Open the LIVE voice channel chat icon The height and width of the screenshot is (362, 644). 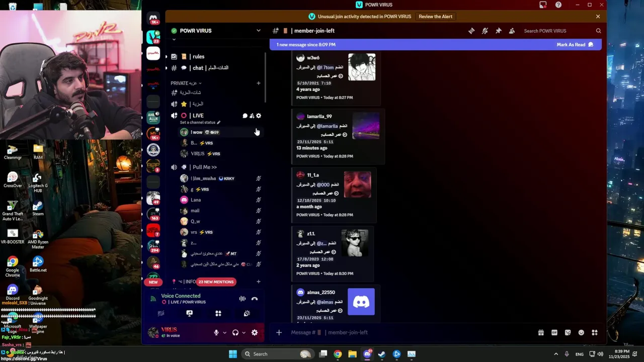click(245, 116)
